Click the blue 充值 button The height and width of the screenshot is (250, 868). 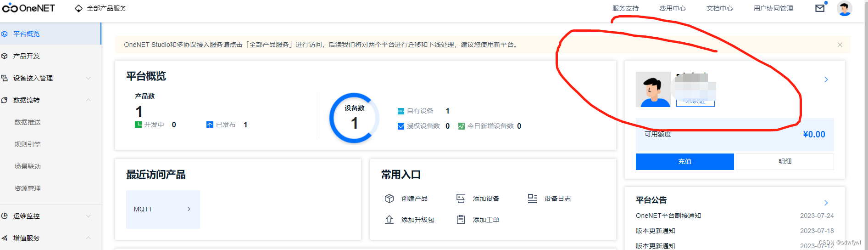(x=685, y=162)
